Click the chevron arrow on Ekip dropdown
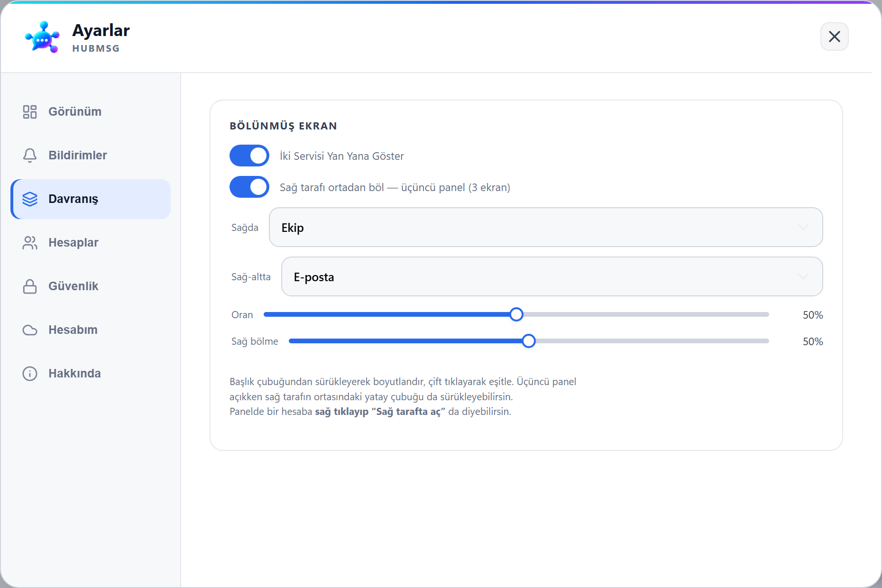This screenshot has height=588, width=882. click(x=803, y=227)
